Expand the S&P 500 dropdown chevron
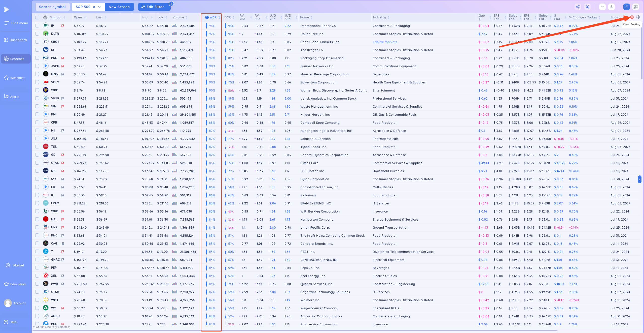The image size is (644, 333). coord(100,7)
